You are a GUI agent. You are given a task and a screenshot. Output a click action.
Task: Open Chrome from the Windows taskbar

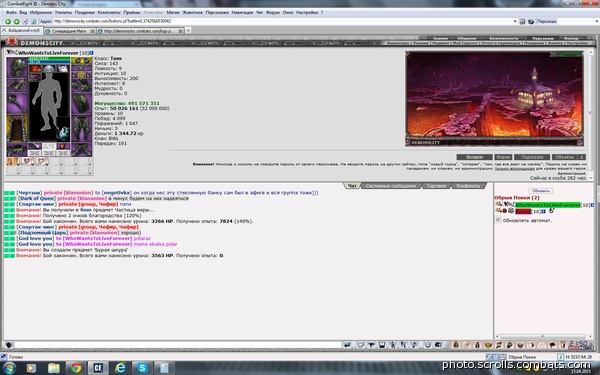tap(76, 368)
